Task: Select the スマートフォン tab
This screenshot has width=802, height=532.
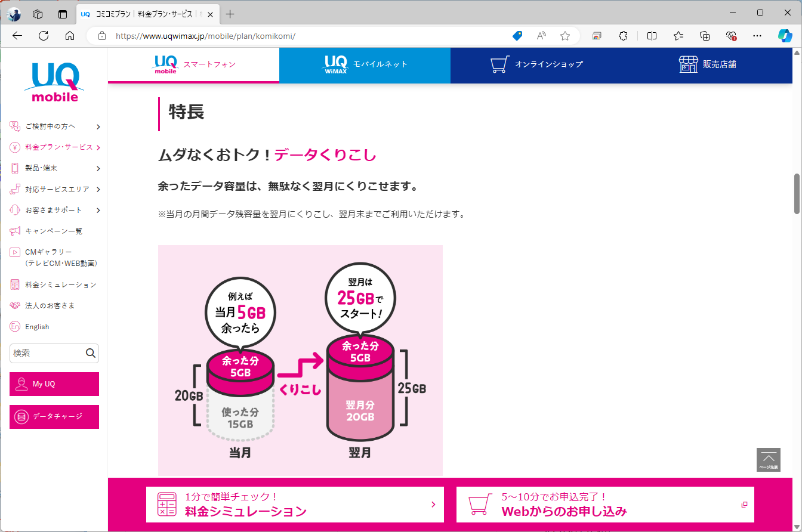Action: (193, 64)
